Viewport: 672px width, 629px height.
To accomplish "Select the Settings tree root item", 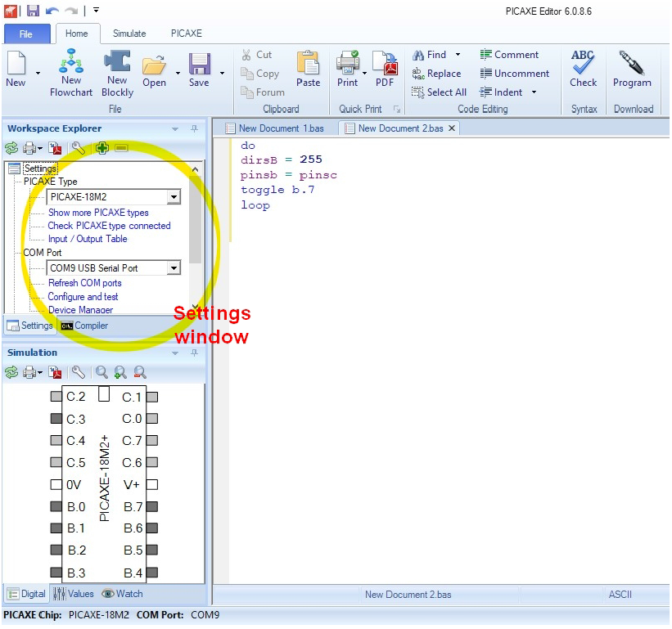I will click(40, 168).
